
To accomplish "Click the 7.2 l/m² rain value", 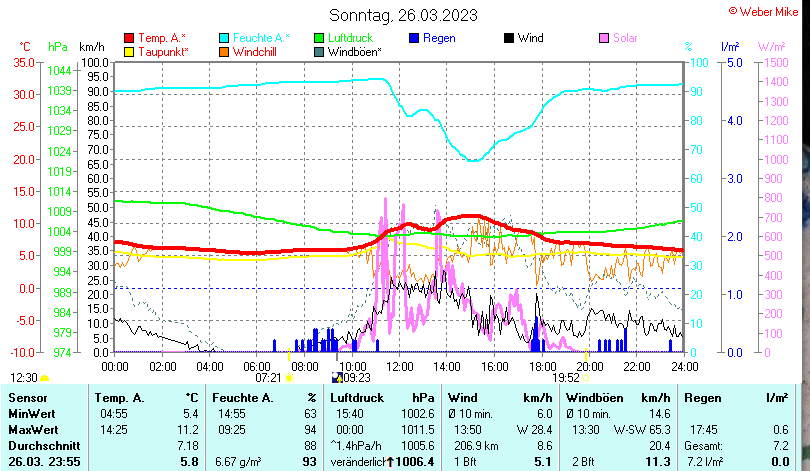I will click(x=705, y=462).
